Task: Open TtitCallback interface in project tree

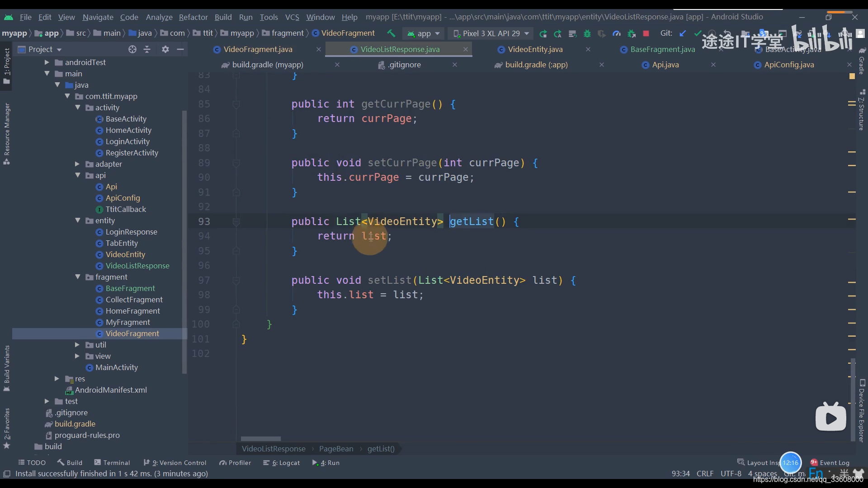Action: click(126, 209)
